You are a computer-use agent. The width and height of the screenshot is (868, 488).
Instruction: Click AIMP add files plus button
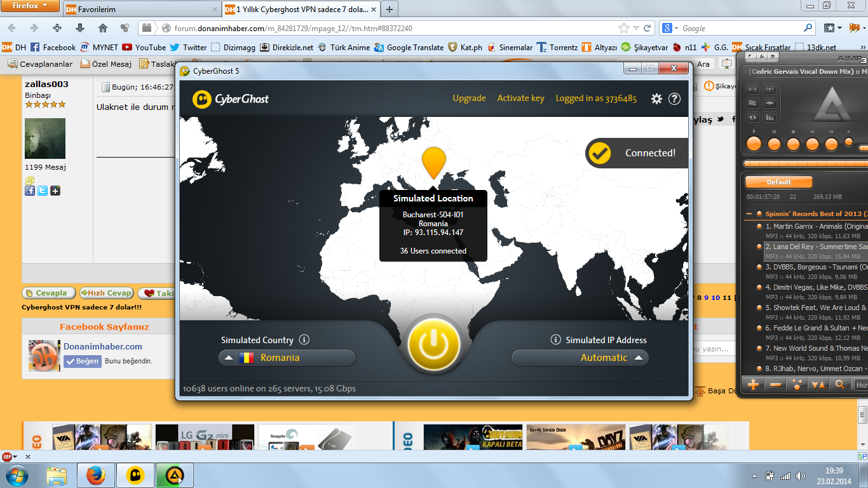tap(754, 384)
